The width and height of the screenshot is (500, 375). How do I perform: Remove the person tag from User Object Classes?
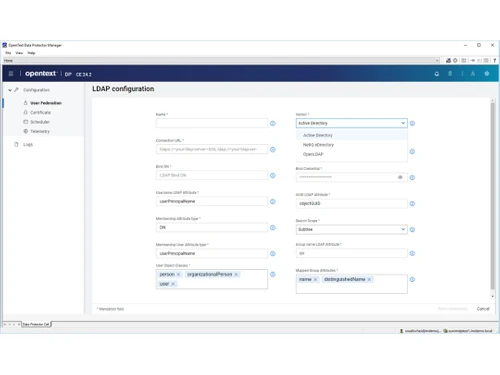pos(178,274)
